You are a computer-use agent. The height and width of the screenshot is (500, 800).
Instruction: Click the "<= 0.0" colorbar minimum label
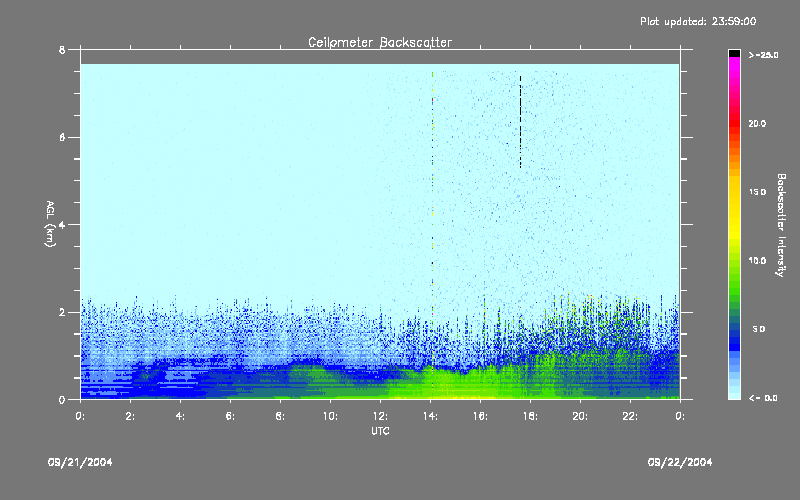[763, 398]
